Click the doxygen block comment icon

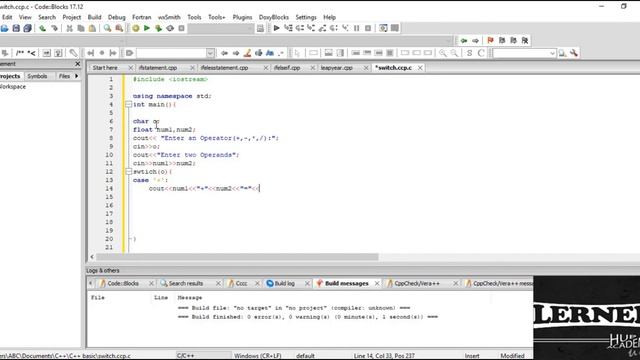[x=20, y=53]
